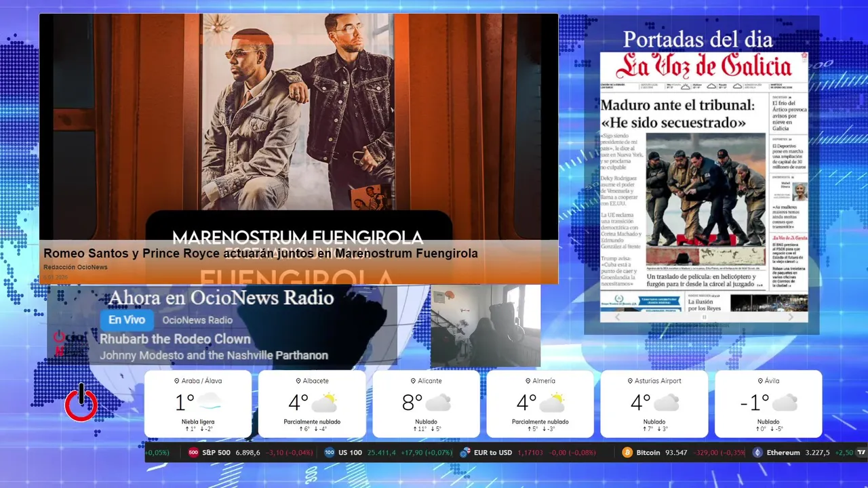Screen dimensions: 868x488
Task: Click the location pin beside Asturias Airport
Action: pos(630,381)
